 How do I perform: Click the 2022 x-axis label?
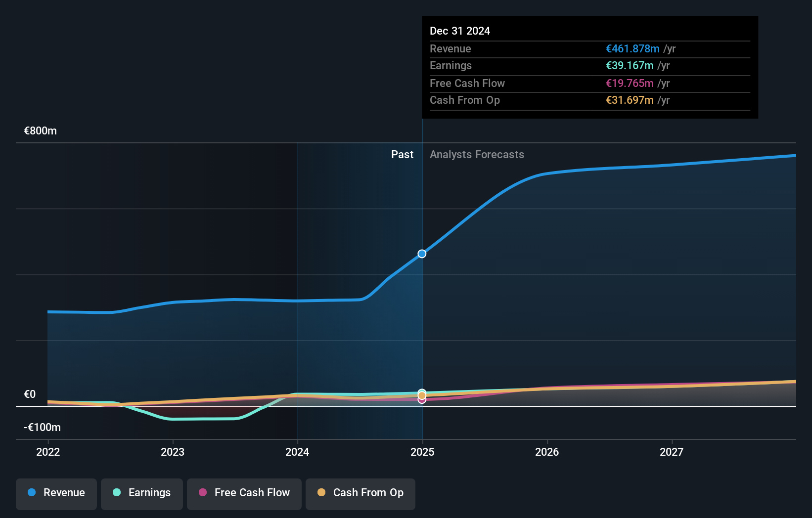(48, 452)
